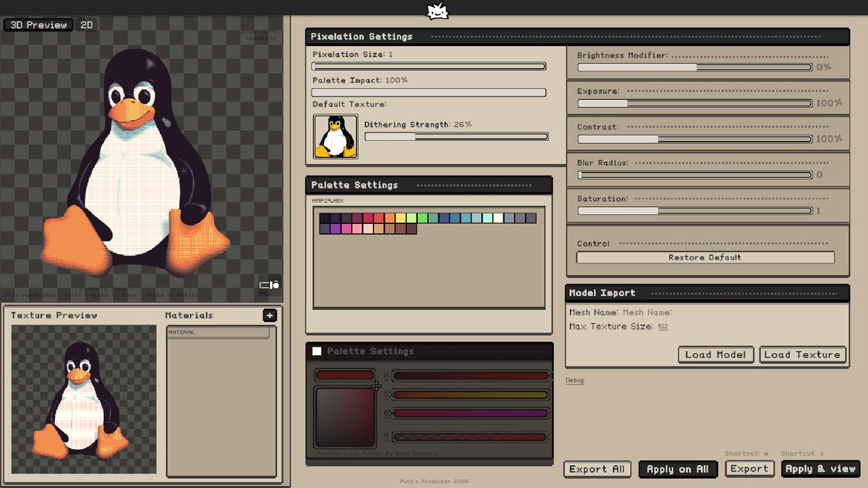
Task: Click Apply on All
Action: pyautogui.click(x=678, y=469)
